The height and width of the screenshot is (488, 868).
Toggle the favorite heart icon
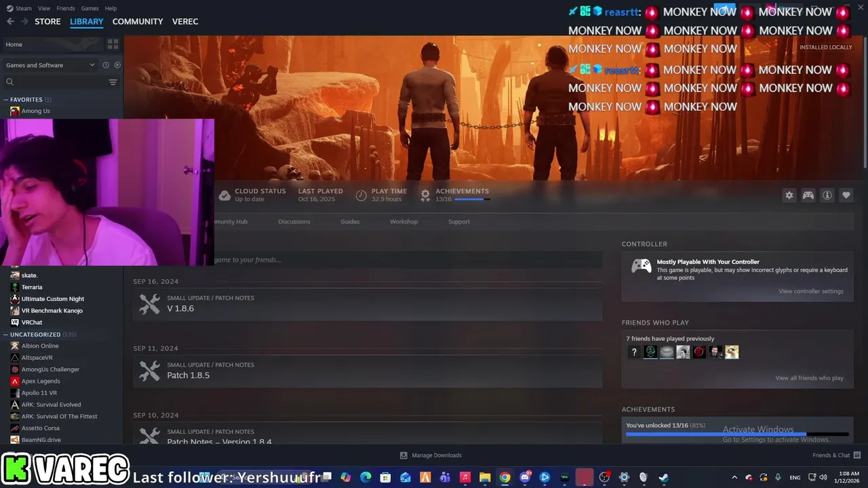846,195
